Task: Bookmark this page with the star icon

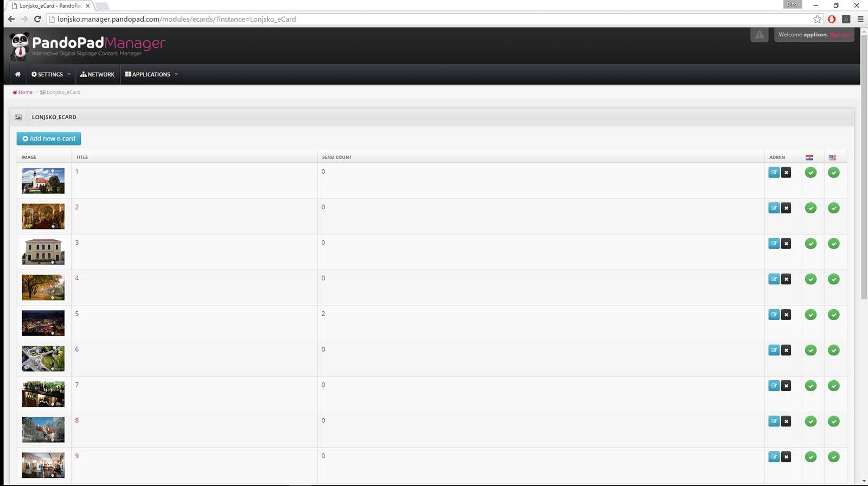Action: click(x=817, y=19)
